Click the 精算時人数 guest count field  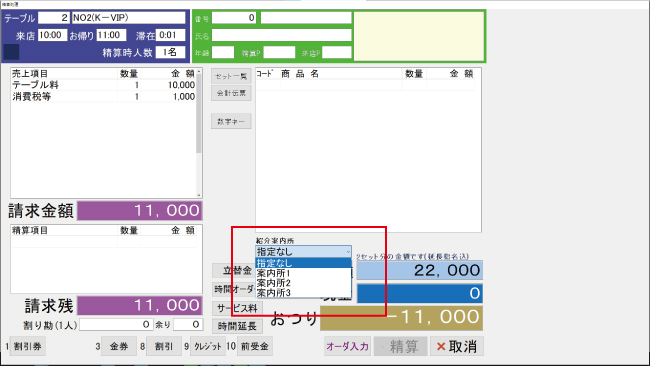coord(170,52)
